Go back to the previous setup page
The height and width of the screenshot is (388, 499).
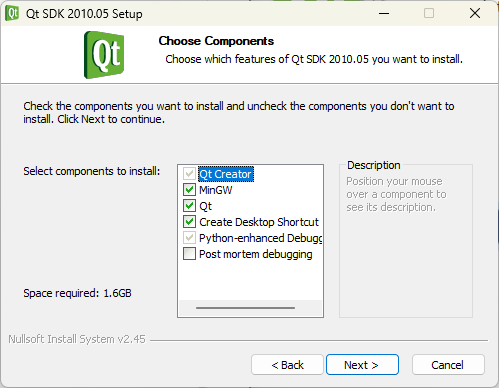[287, 365]
